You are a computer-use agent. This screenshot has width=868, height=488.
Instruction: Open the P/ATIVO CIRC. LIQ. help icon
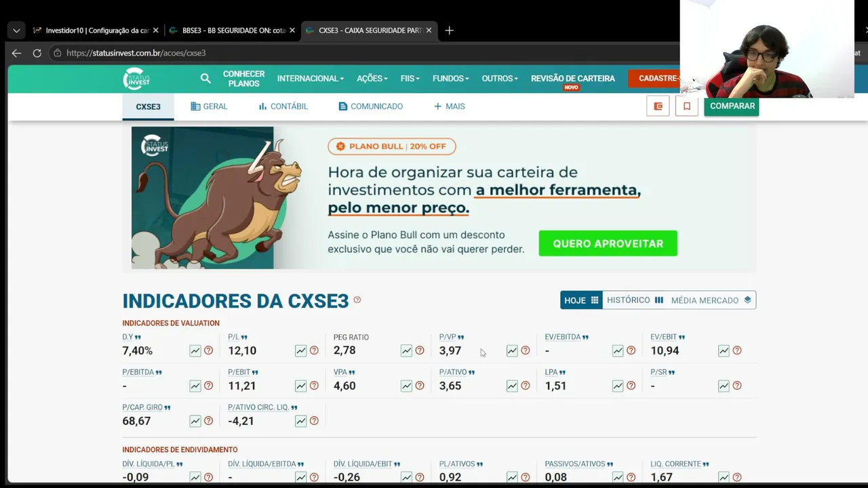[x=314, y=421]
